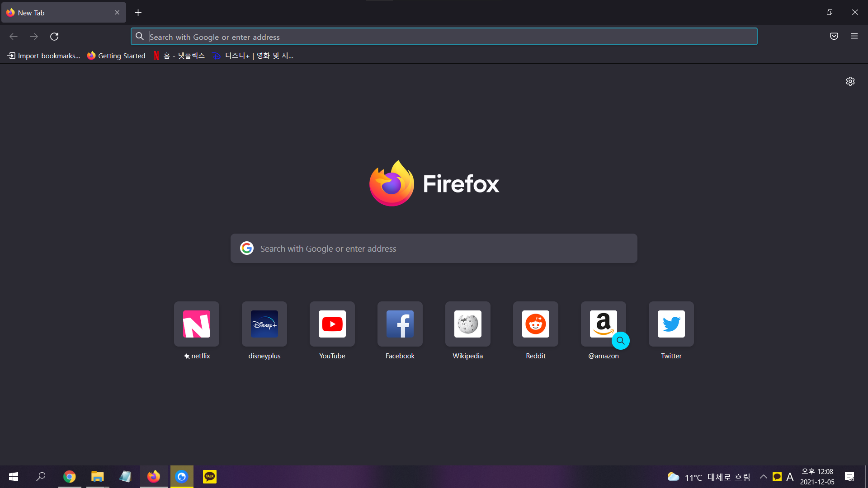Screen dimensions: 868x488
Task: Open the netflix shortcut tile
Action: (x=197, y=331)
